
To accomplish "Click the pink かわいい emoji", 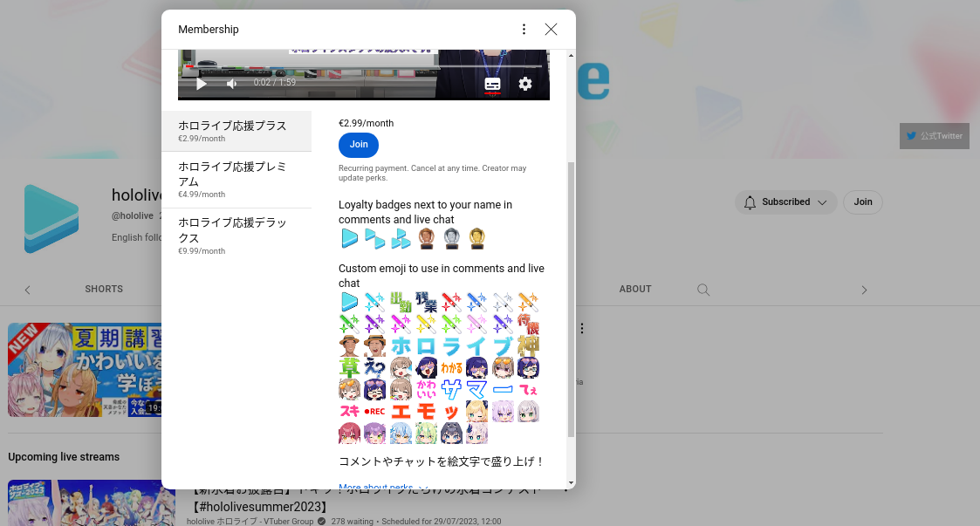I will coord(426,389).
